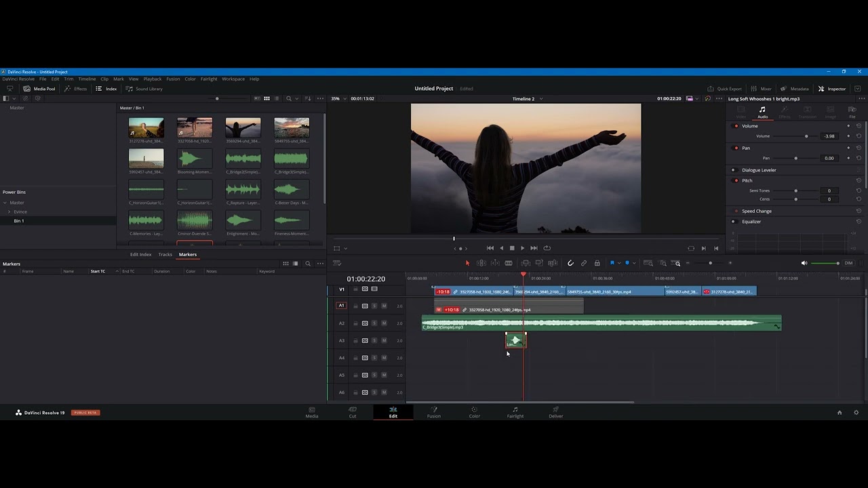
Task: Toggle Linked Selection chain icon
Action: [x=584, y=263]
